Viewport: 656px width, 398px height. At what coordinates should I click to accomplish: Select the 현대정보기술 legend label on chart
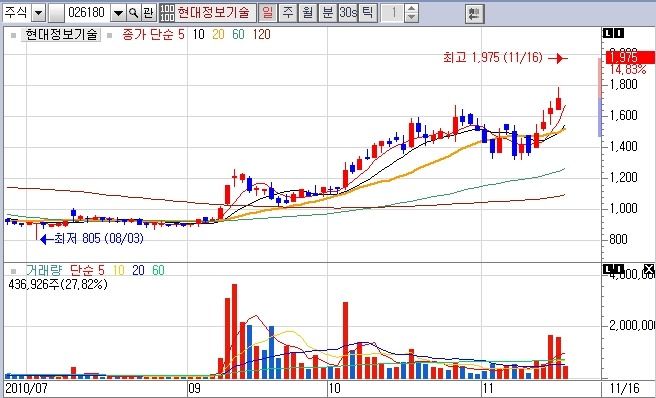tap(61, 35)
